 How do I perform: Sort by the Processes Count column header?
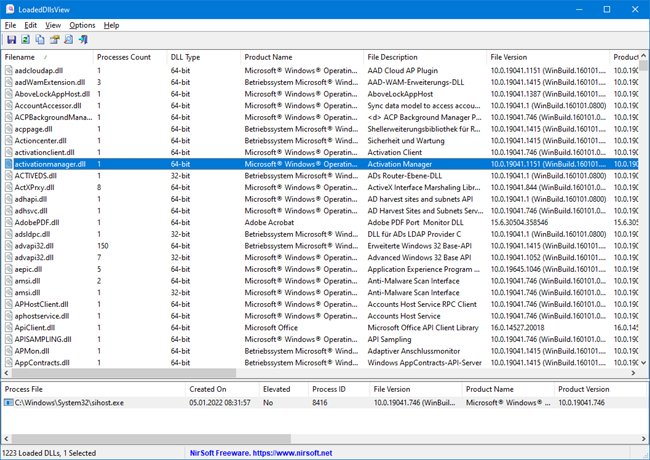(x=127, y=57)
